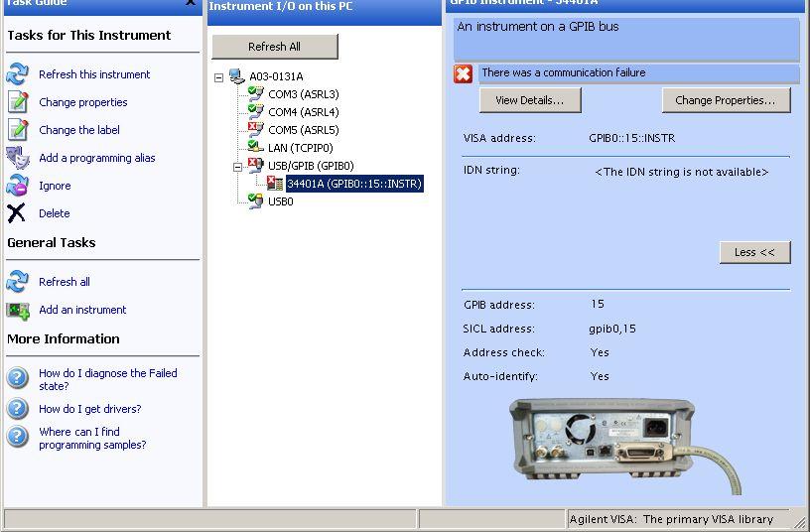Click the IDN string not available text
Image resolution: width=810 pixels, height=532 pixels.
(681, 172)
